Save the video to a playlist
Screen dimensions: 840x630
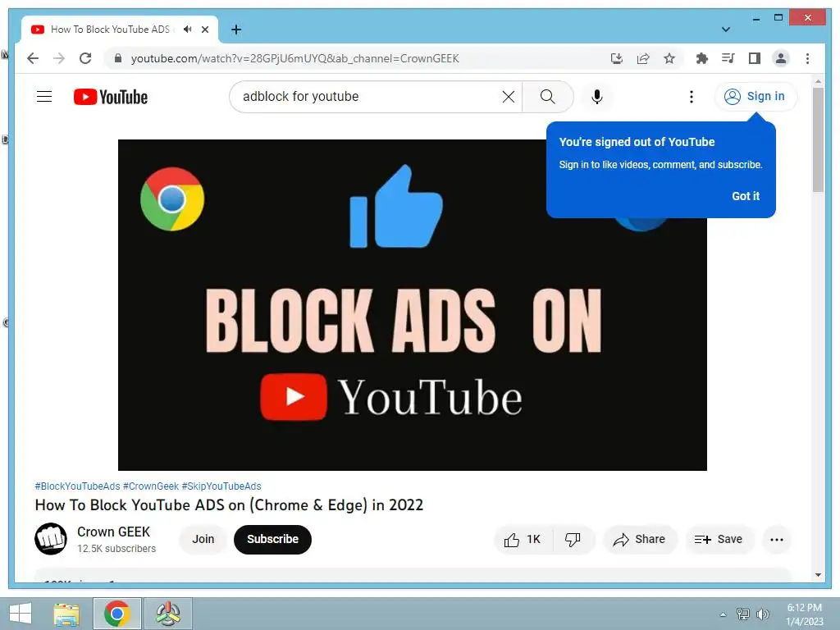pos(719,540)
